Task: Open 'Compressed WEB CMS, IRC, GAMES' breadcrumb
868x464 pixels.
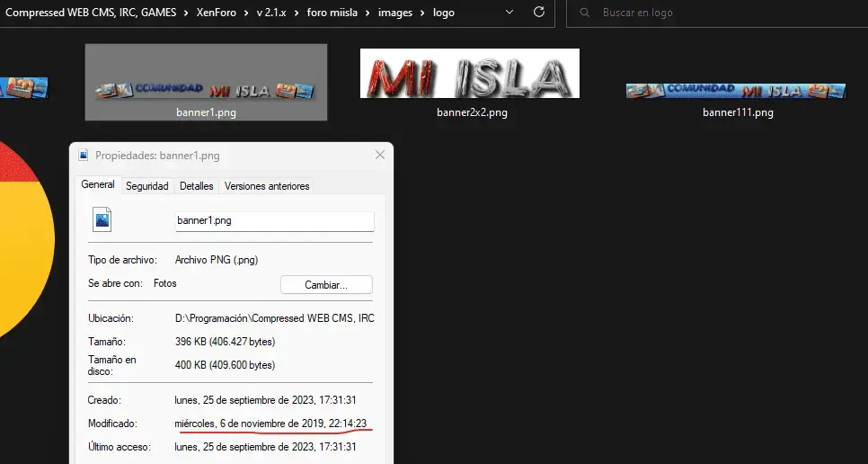Action: click(91, 13)
